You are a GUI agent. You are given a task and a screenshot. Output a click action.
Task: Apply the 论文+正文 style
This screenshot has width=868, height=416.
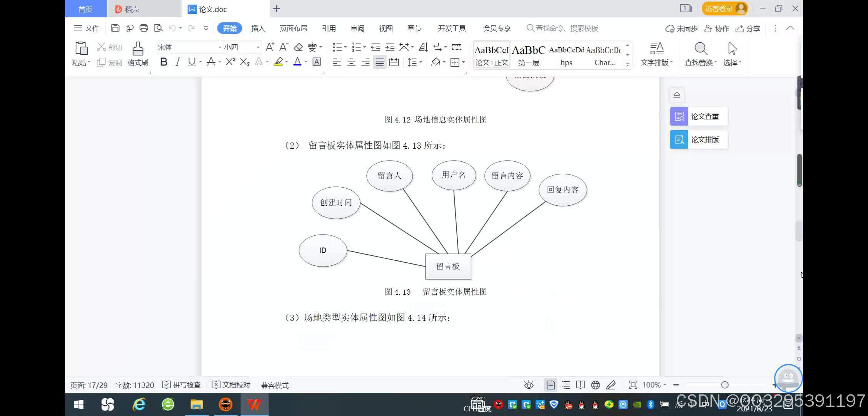492,55
